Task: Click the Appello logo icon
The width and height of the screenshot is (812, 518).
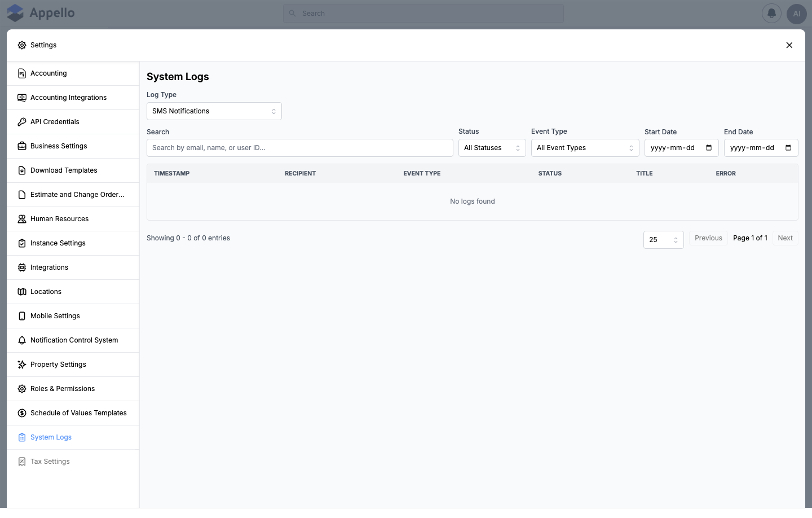Action: click(x=15, y=13)
